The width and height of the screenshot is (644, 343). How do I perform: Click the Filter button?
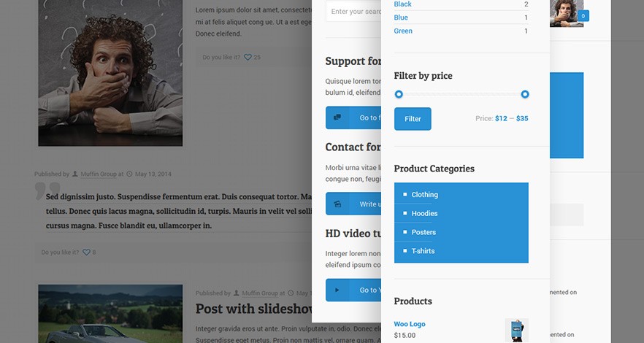click(x=413, y=119)
